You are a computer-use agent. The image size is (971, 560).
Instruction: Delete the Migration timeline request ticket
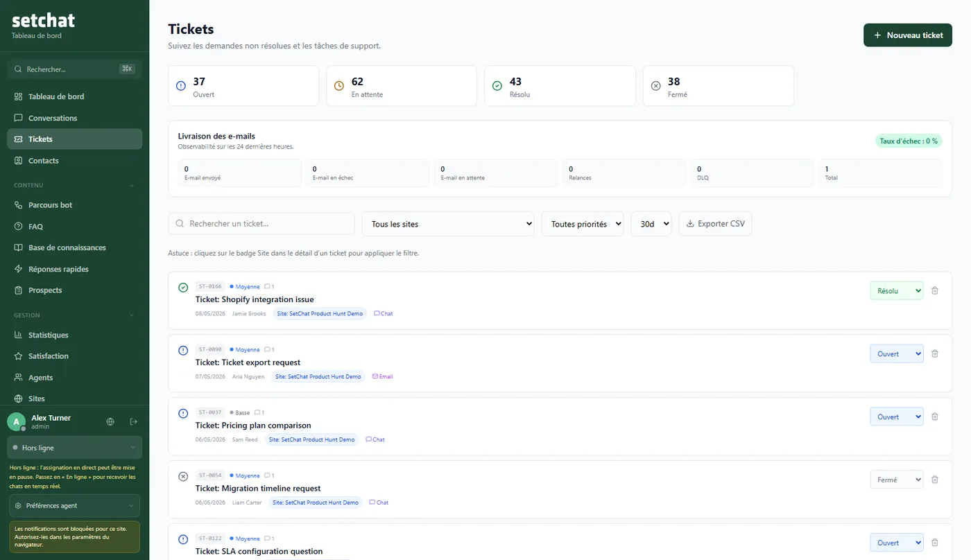pos(934,480)
